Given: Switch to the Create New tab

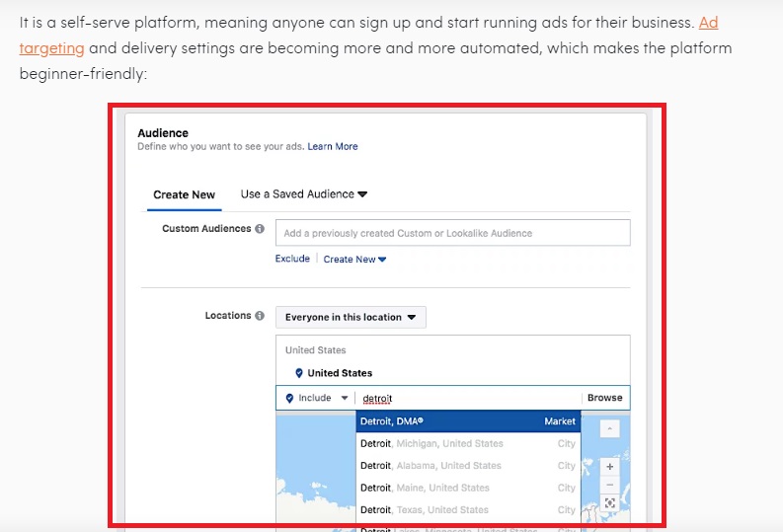Looking at the screenshot, I should click(184, 194).
